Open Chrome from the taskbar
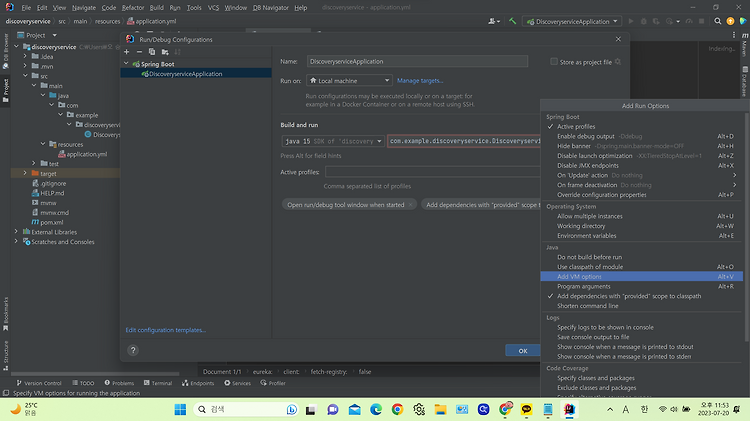The width and height of the screenshot is (750, 421). coord(397,410)
